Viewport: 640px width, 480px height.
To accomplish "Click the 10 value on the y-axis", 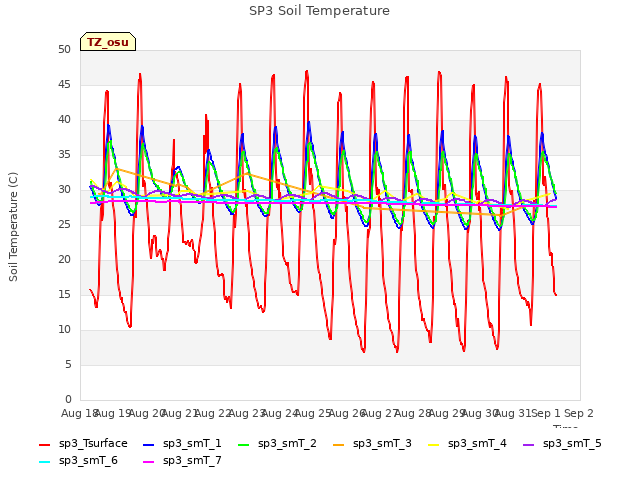I will (64, 329).
